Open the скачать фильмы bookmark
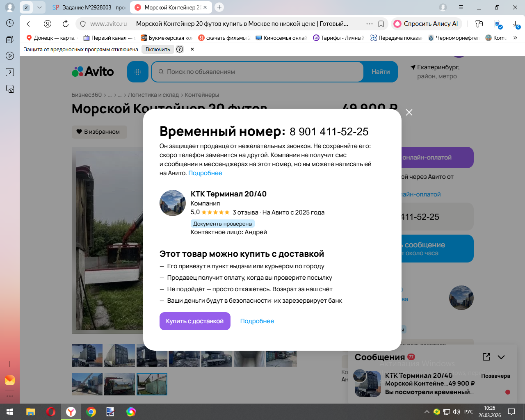 click(224, 38)
